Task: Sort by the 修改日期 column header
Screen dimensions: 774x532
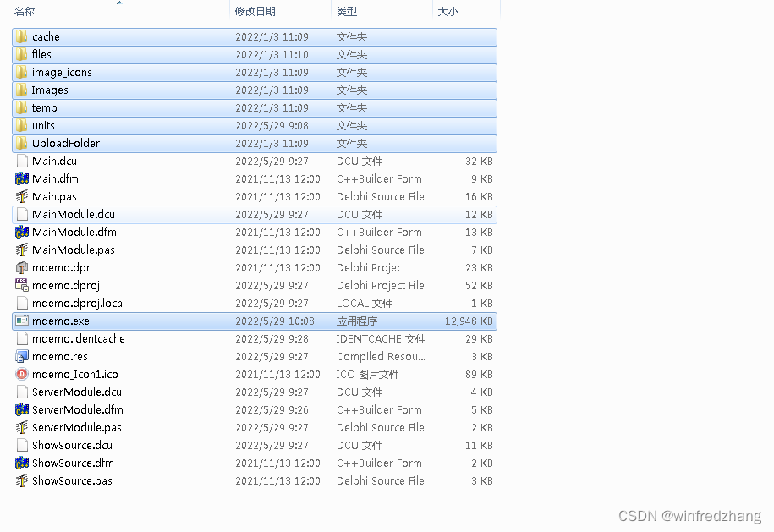Action: (280, 11)
